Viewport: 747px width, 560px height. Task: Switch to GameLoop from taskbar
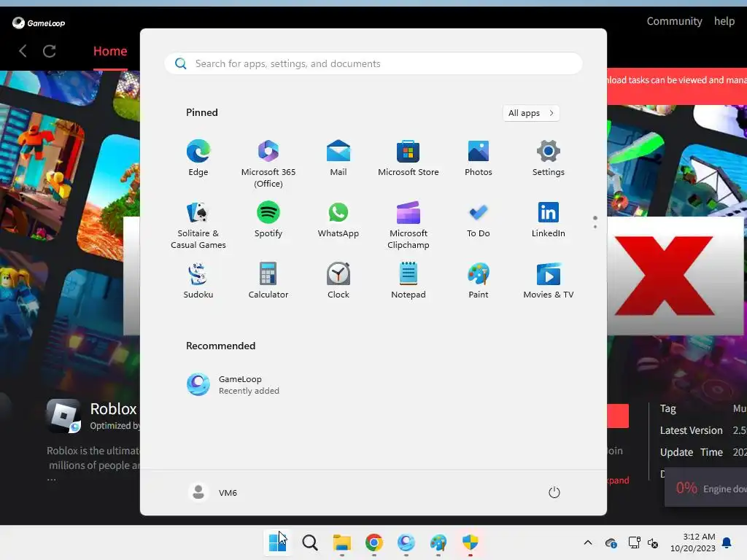pyautogui.click(x=406, y=542)
